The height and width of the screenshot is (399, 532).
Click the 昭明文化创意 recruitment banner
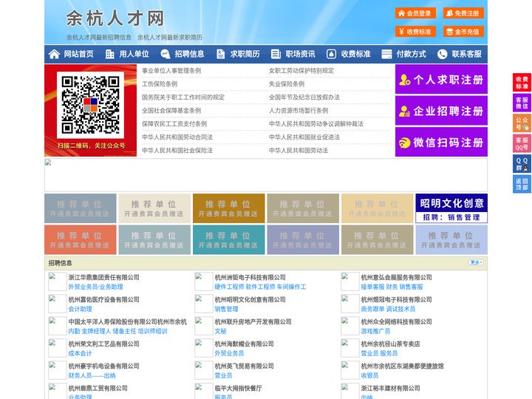(451, 208)
